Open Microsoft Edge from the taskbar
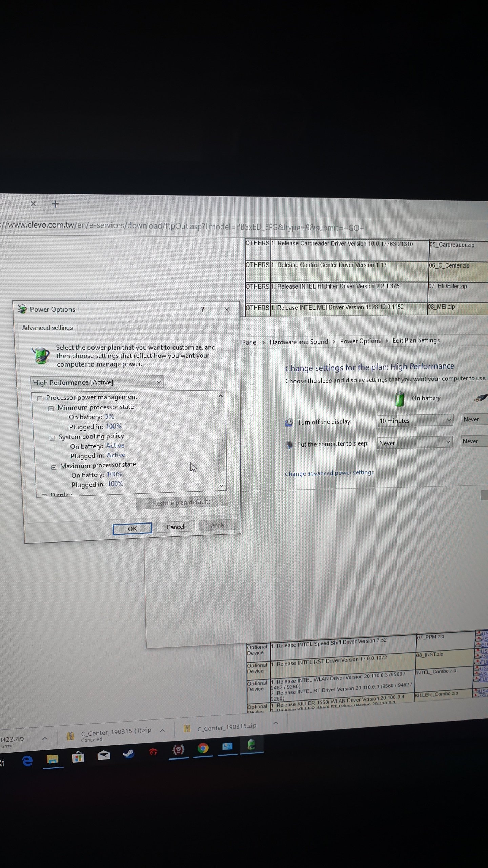Screen dimensions: 488x868 tap(27, 761)
